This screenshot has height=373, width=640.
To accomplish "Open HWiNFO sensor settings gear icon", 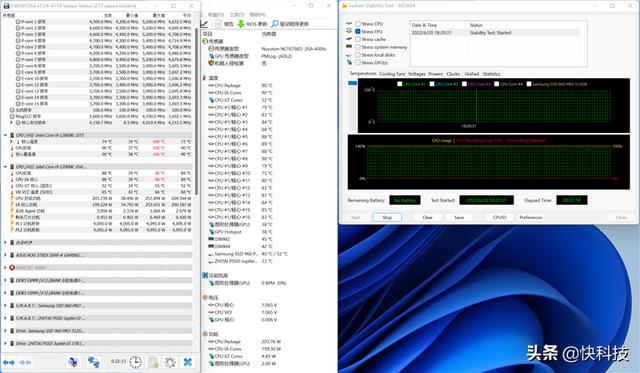I will click(x=170, y=362).
